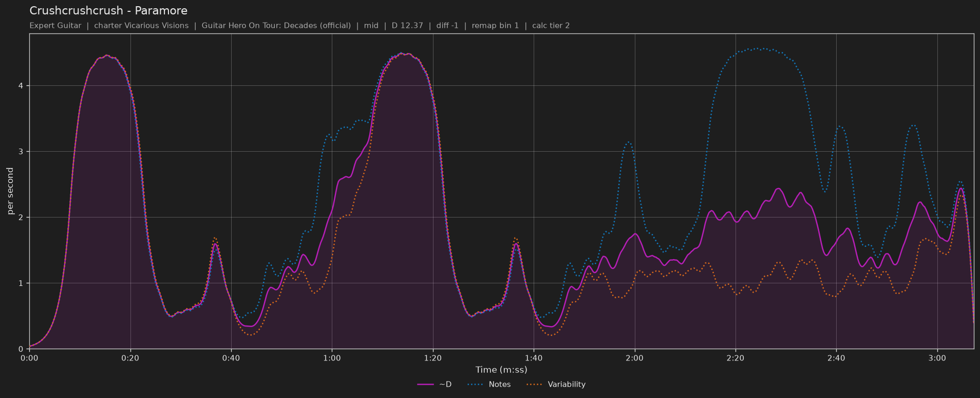The width and height of the screenshot is (980, 398).
Task: Select the "2:40" time tick label
Action: [x=836, y=358]
